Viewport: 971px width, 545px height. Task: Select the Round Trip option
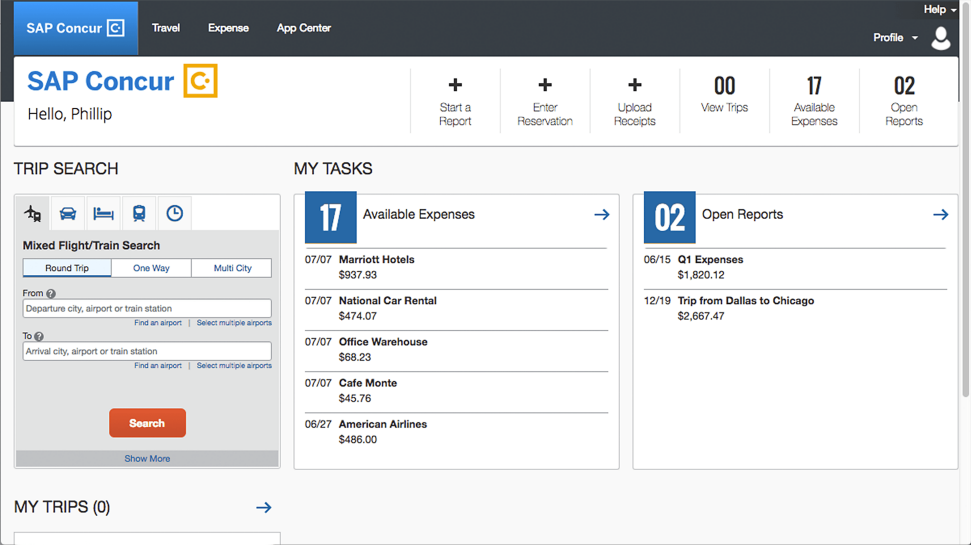pos(67,268)
